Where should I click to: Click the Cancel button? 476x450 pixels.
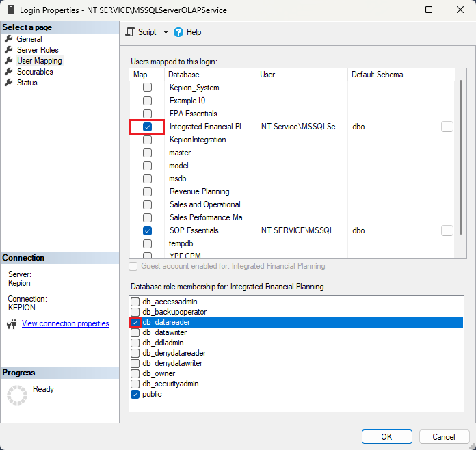point(444,436)
